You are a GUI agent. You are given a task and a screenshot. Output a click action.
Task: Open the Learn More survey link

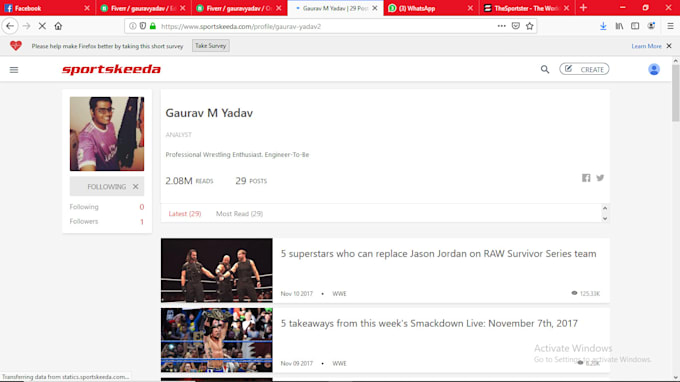(646, 46)
